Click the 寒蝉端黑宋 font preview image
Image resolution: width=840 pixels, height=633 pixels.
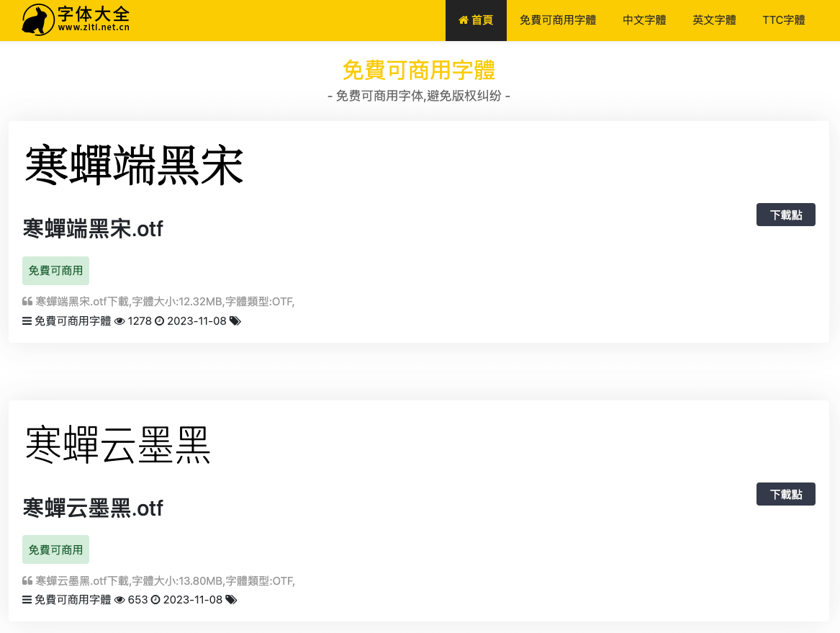135,166
